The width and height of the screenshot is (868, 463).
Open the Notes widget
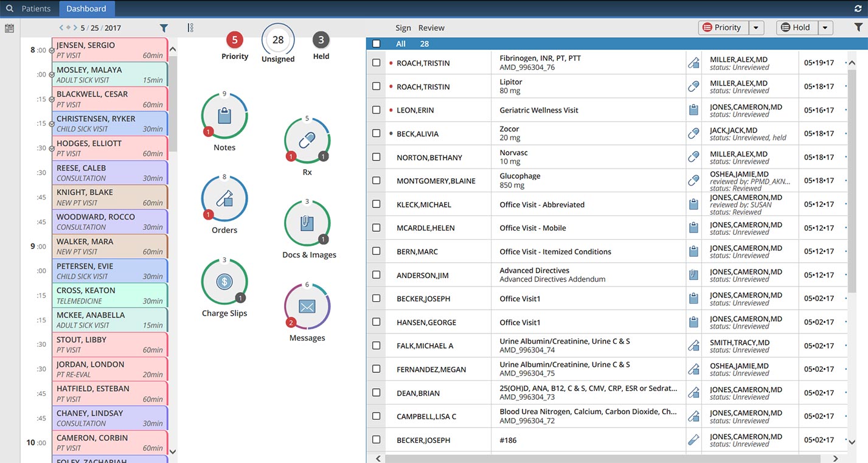[224, 116]
